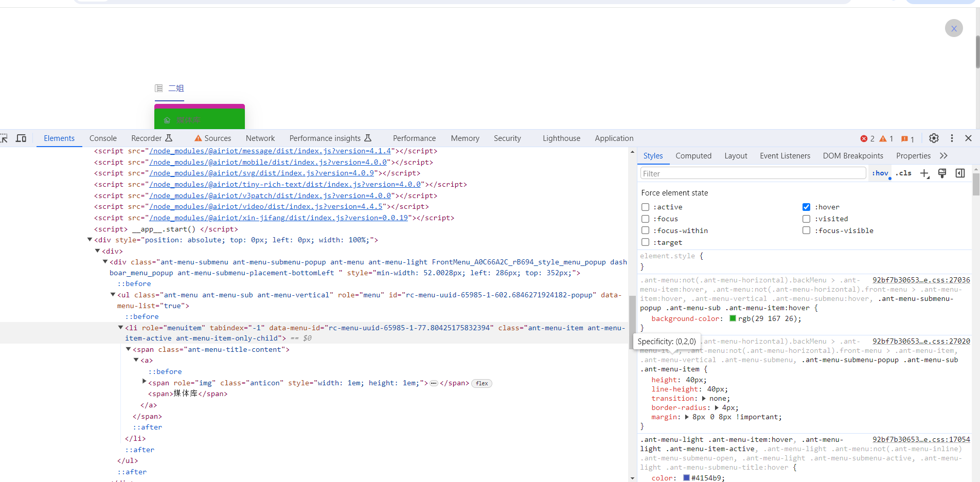Enable the :visited forced state
The width and height of the screenshot is (980, 482).
[806, 219]
